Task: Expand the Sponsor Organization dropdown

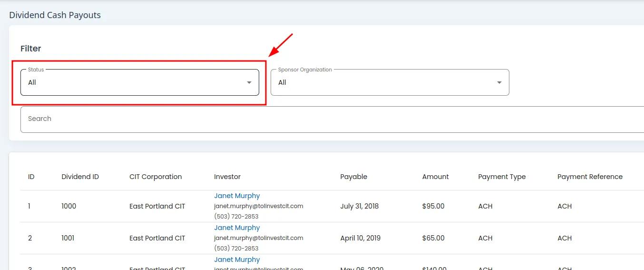Action: click(x=390, y=82)
